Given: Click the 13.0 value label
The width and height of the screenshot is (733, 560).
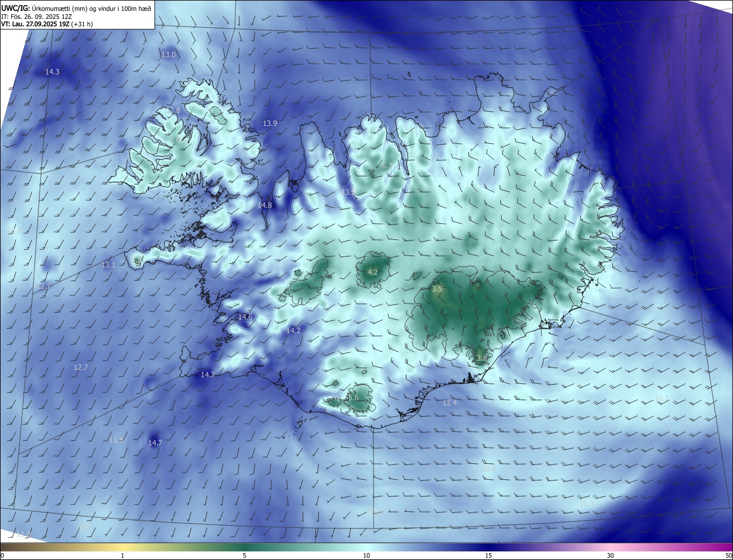Looking at the screenshot, I should pos(168,55).
